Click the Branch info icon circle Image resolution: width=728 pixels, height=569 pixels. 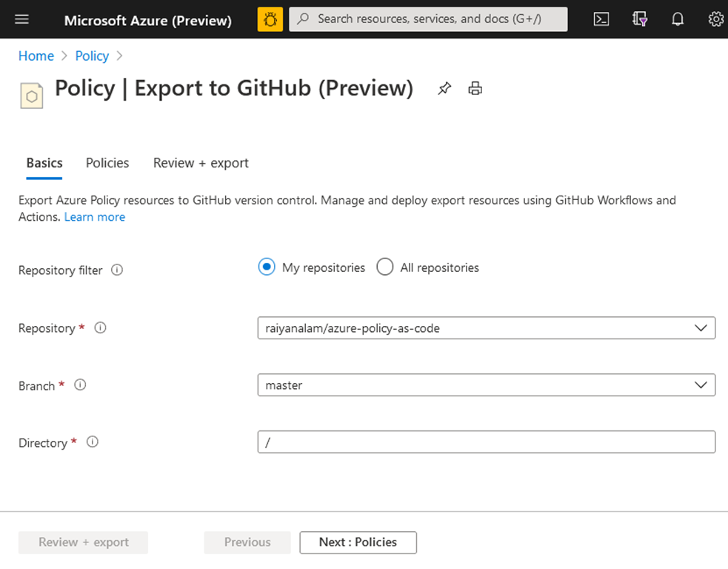pyautogui.click(x=79, y=385)
